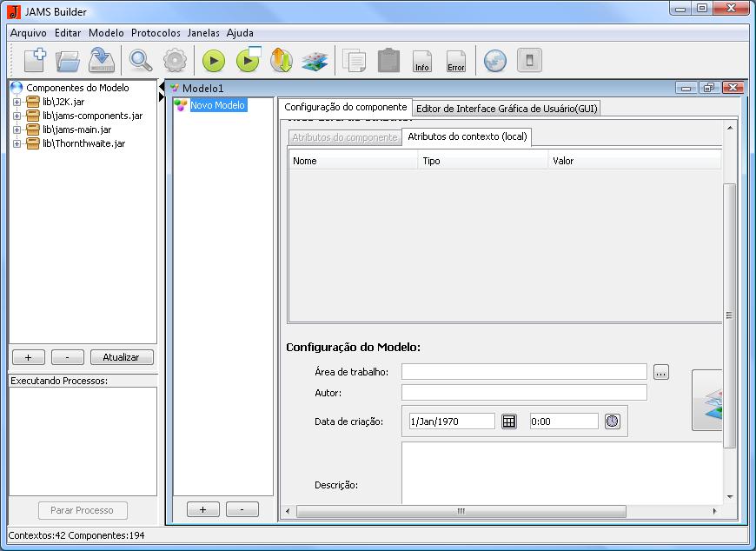
Task: Open the Error log toolbar icon
Action: pos(455,61)
